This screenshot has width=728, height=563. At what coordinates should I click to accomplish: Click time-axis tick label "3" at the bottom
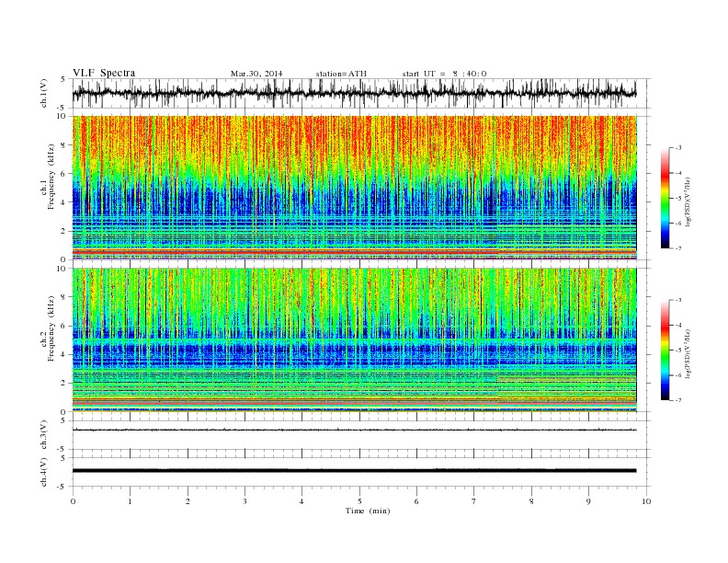(245, 501)
